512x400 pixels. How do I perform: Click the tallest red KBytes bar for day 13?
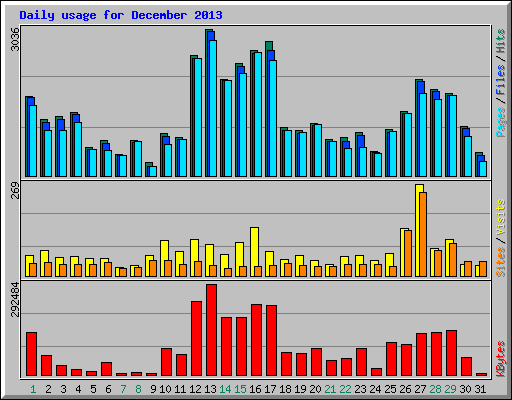coord(211,330)
